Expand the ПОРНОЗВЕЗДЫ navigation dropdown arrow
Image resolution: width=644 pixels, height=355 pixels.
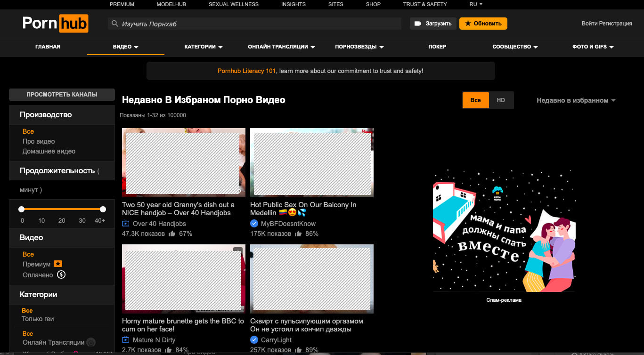click(382, 47)
